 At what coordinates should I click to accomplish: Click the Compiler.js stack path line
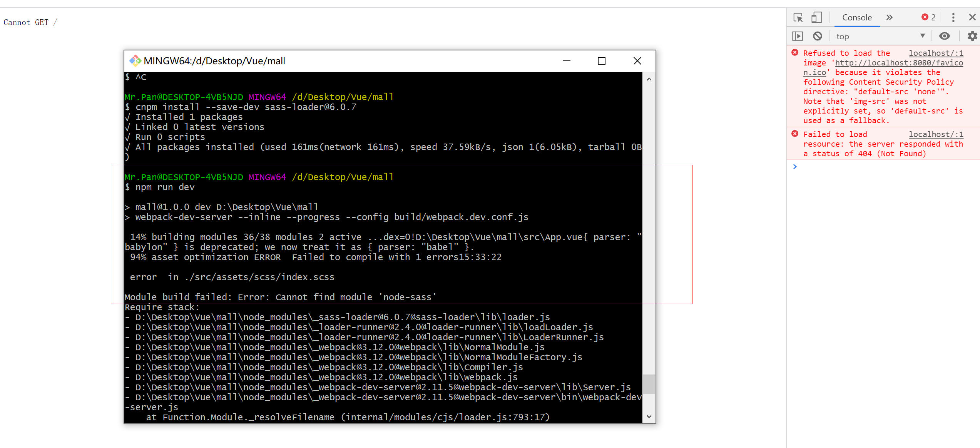(324, 367)
